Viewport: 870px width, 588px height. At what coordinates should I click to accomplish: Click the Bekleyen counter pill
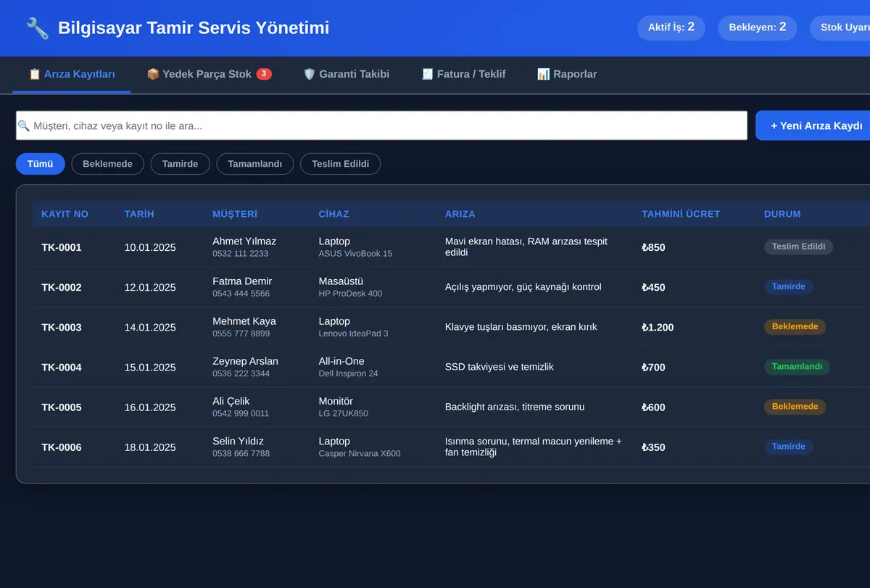758,28
